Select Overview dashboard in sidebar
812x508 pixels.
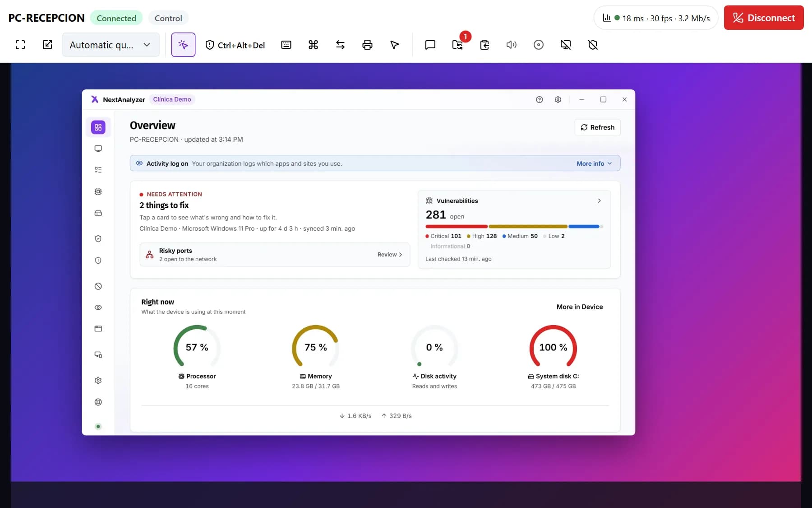tap(98, 127)
